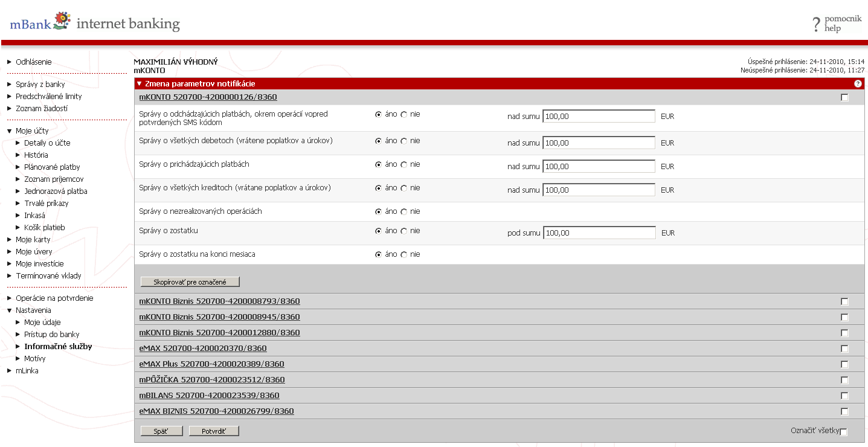Click the help icon in red notification header
Screen dimensions: 868x447
point(858,84)
